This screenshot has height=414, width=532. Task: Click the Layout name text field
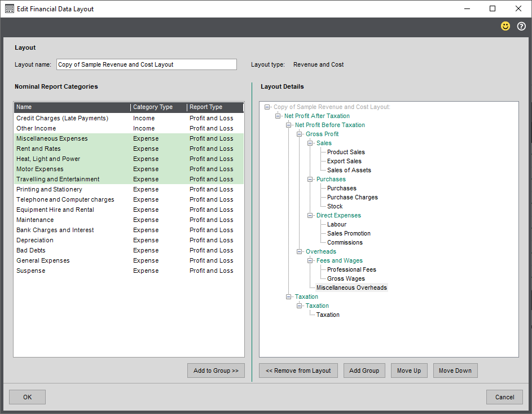click(146, 64)
